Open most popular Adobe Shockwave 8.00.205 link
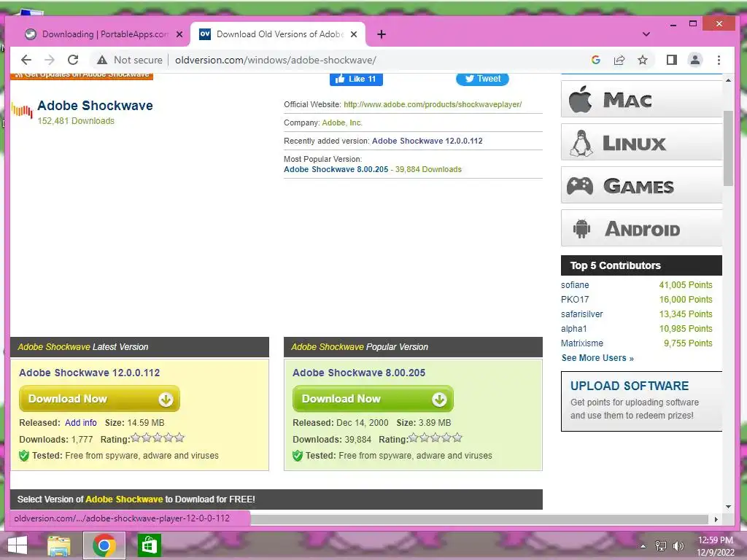The image size is (747, 560). click(x=336, y=169)
